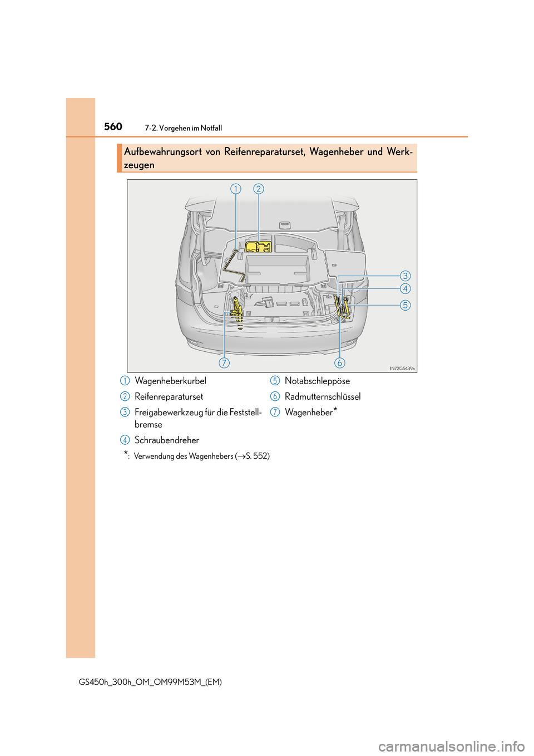Click the legend circle next to Wagenheberkurbel
The width and height of the screenshot is (534, 756).
coord(125,381)
